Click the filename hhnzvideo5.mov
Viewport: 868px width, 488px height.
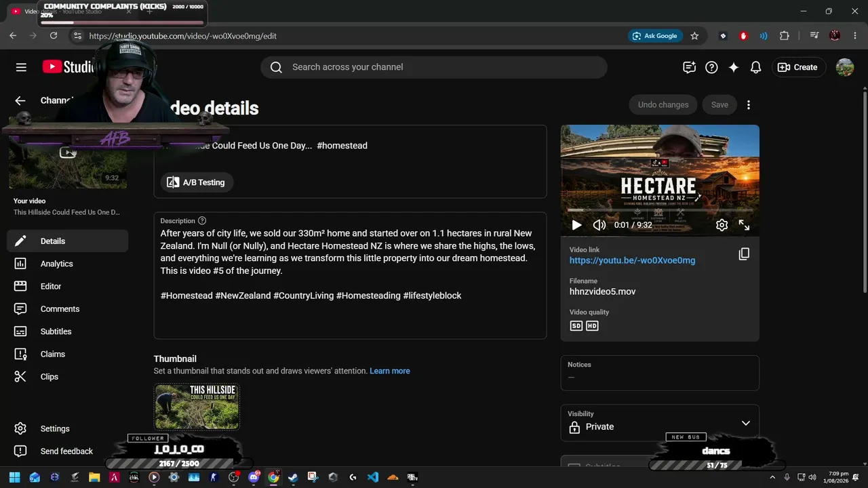click(602, 292)
